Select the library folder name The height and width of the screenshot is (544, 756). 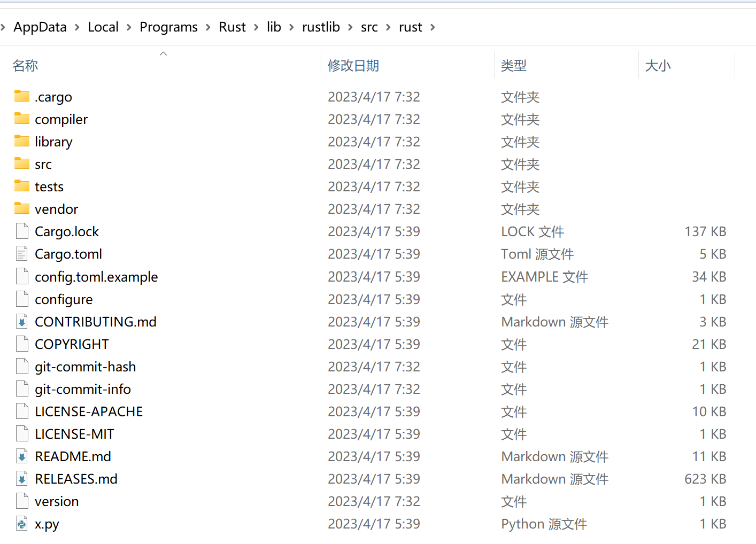pos(53,142)
